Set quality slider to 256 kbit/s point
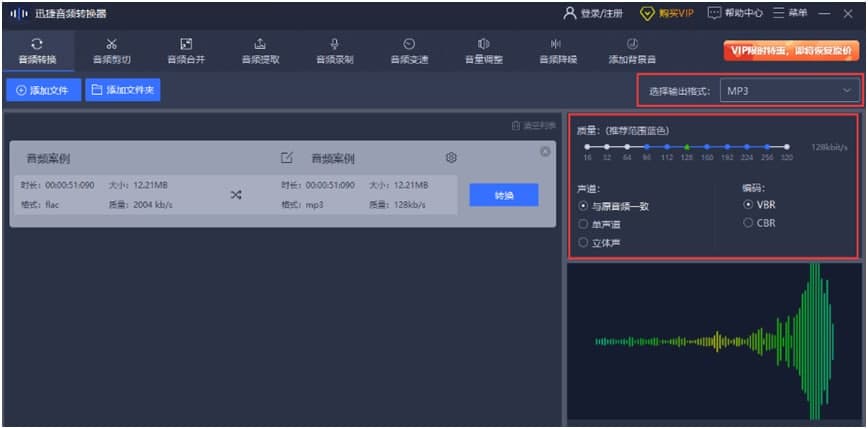Viewport: 868px width, 429px height. click(x=767, y=147)
